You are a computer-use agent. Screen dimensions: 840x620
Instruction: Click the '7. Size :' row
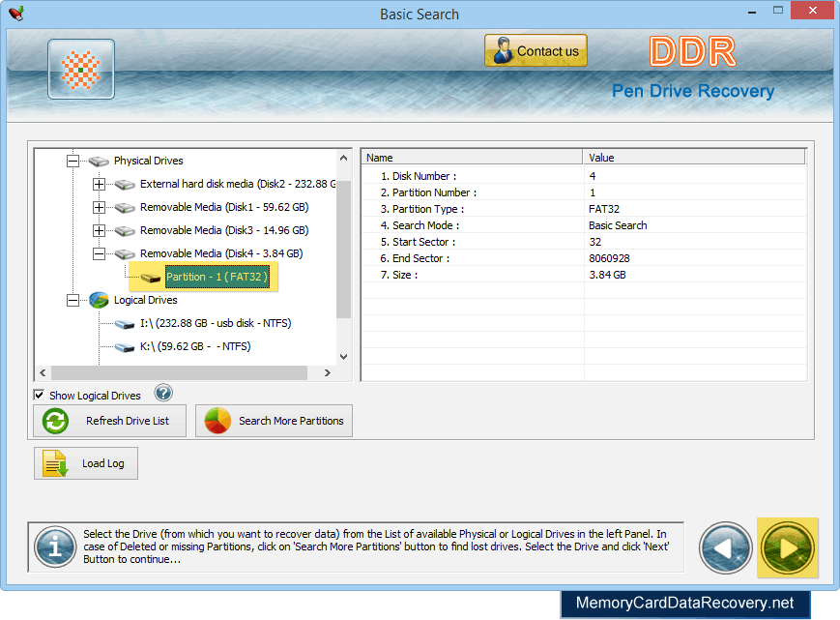coord(585,275)
